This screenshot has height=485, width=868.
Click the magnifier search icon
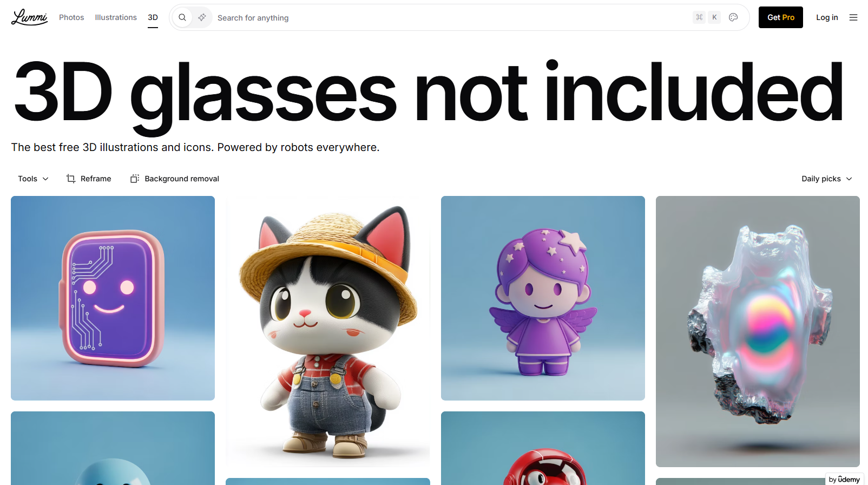coord(182,17)
